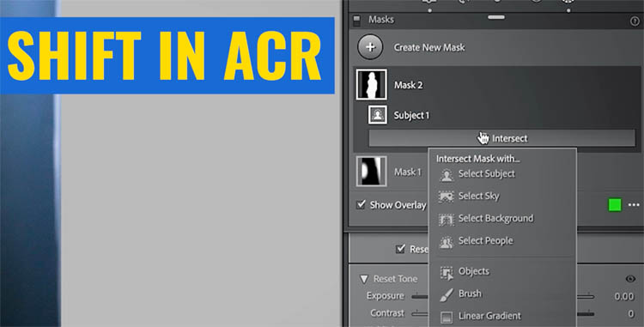Collapse the Tone section disclosure triangle
The image size is (644, 327).
click(363, 279)
